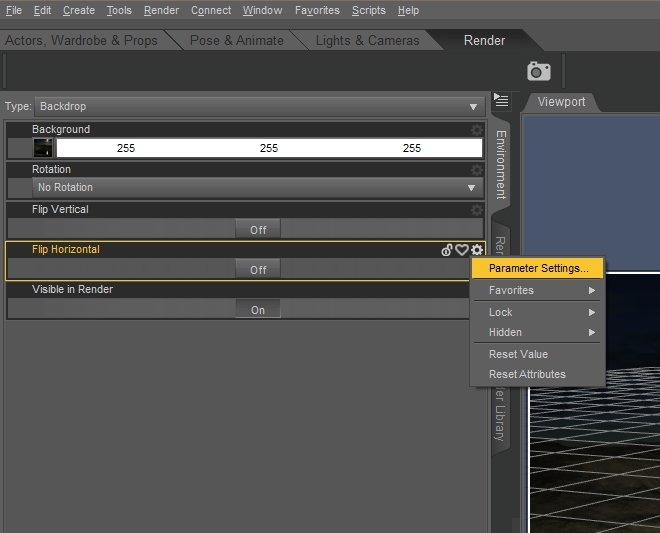The width and height of the screenshot is (660, 533).
Task: Toggle Flip Vertical Off button
Action: click(x=258, y=229)
